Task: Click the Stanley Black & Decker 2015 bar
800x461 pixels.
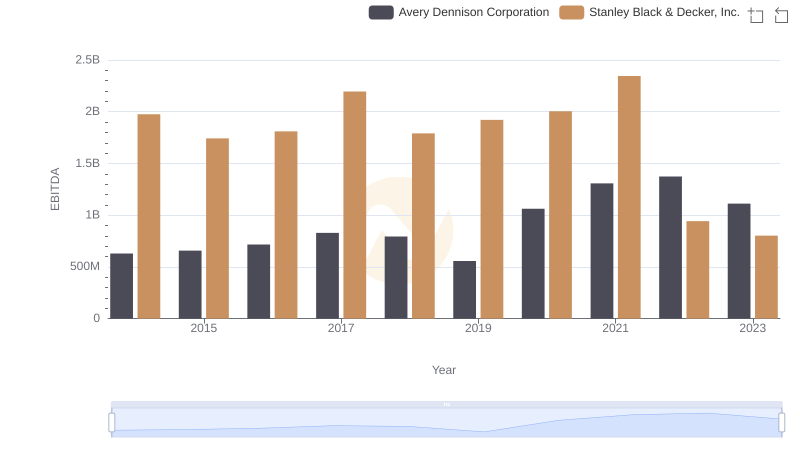Action: pyautogui.click(x=217, y=228)
